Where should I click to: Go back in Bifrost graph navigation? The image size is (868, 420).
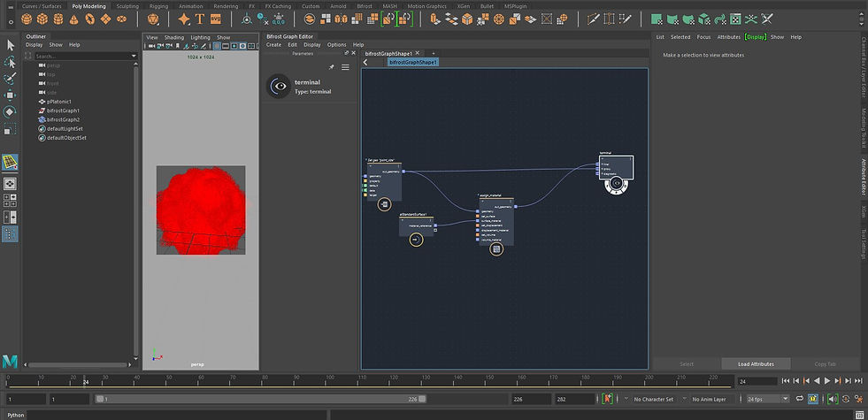point(366,63)
